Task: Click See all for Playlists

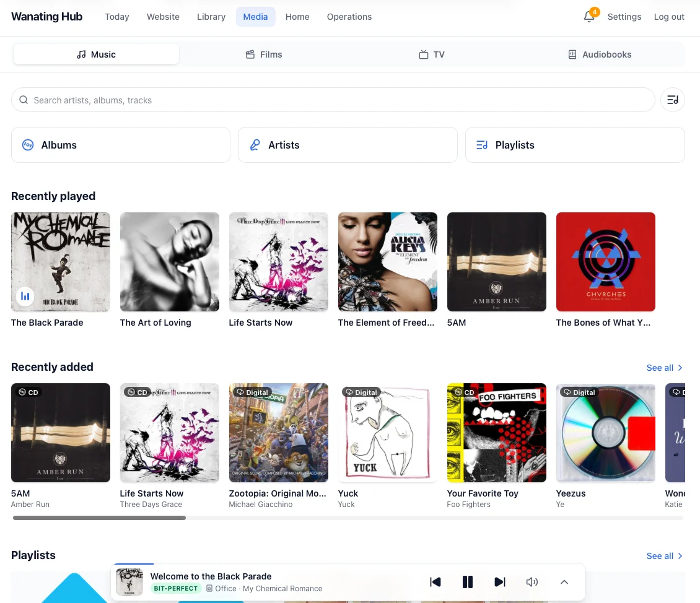Action: click(x=664, y=556)
